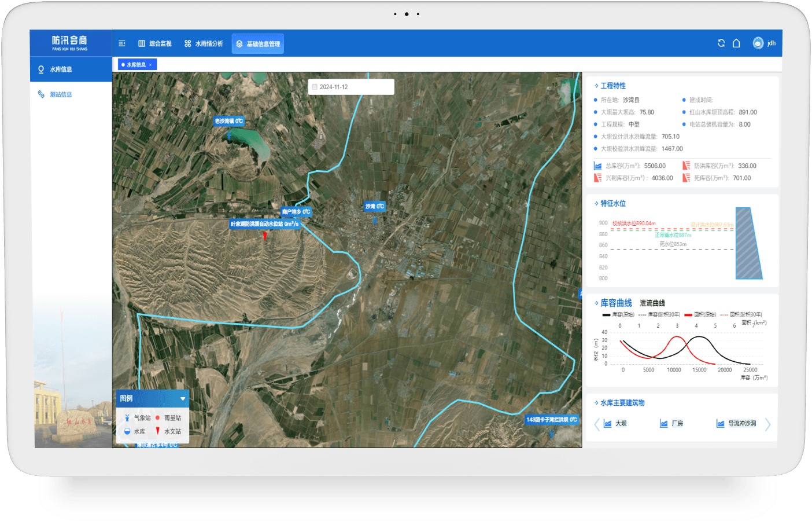Toggle the 库容(淤积30年) legend series
The height and width of the screenshot is (521, 812).
pos(659,315)
